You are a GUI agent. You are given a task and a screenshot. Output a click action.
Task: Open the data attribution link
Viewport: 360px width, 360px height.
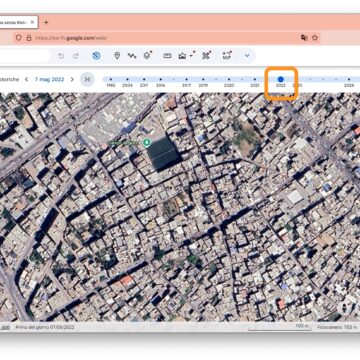tap(6, 327)
